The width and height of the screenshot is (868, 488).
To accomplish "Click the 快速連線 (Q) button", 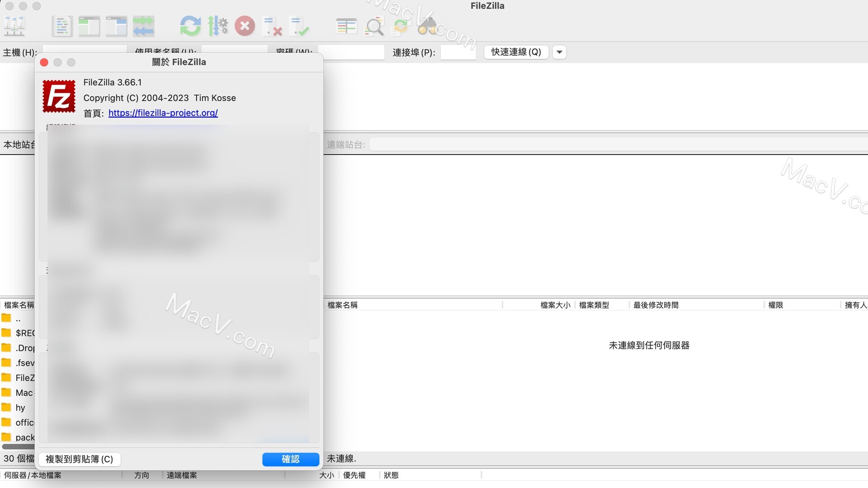I will [516, 52].
